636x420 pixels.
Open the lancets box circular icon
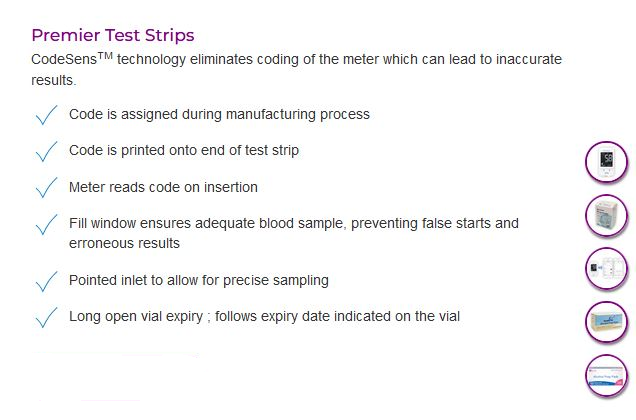(606, 322)
